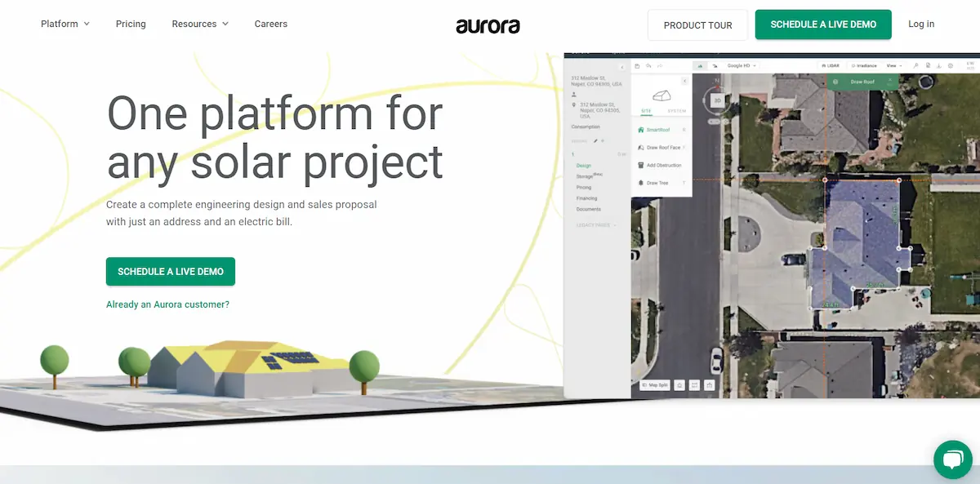The image size is (980, 484).
Task: Expand the LEGACY PAGES section
Action: pyautogui.click(x=596, y=224)
